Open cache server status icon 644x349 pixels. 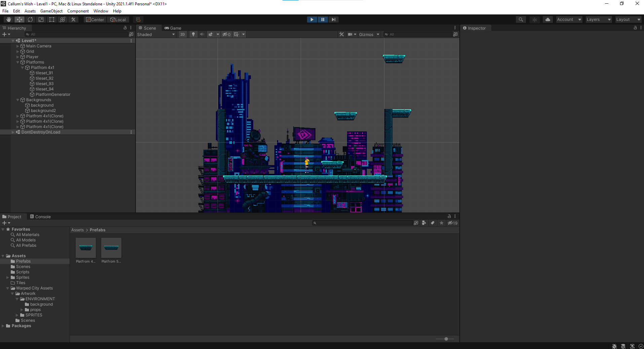point(623,346)
